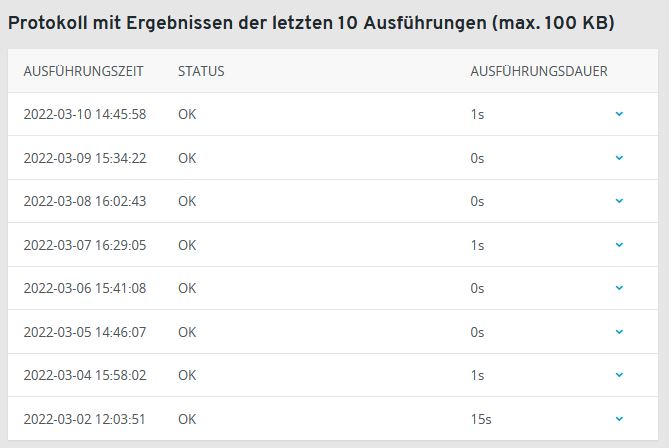Click the 2022-03-07 16:29:05 timestamp

[85, 245]
